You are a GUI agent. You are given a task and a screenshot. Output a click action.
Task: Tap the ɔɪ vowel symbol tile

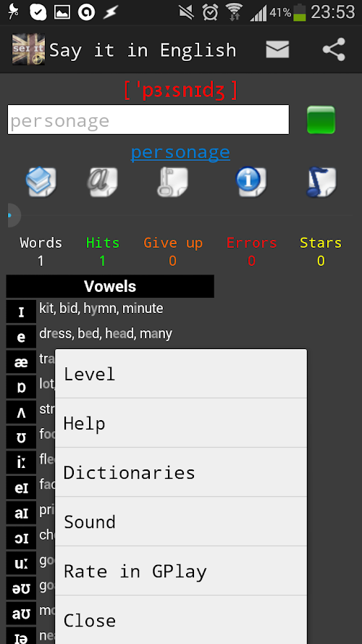21,538
